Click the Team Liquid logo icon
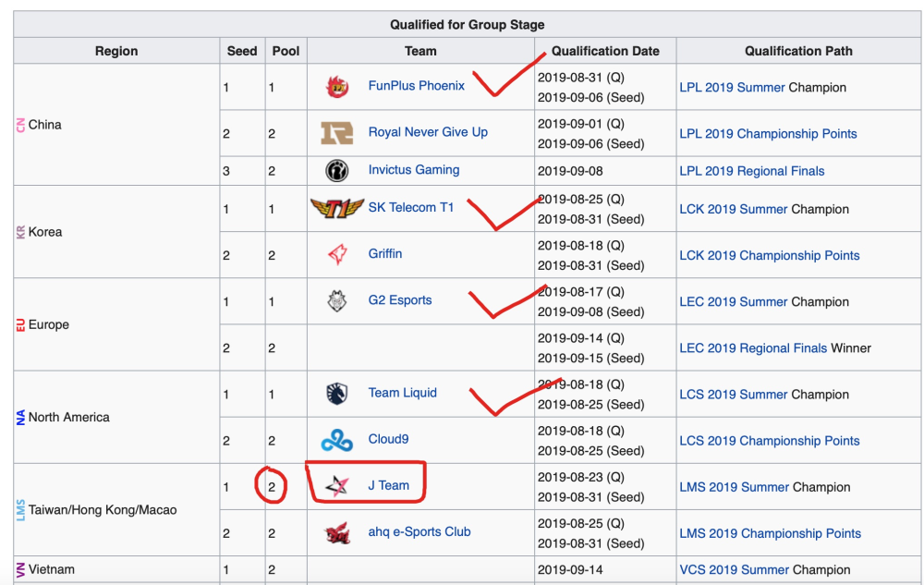 pos(337,394)
